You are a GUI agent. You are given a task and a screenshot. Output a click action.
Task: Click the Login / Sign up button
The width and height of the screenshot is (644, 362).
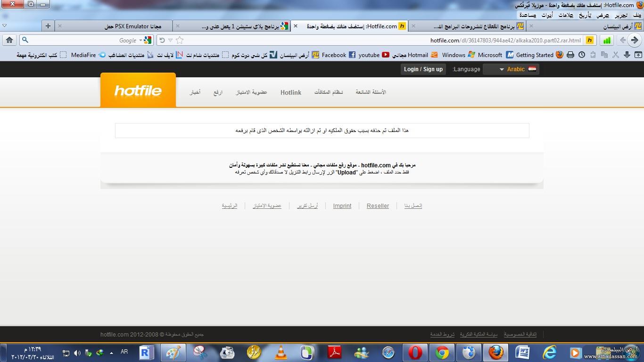click(423, 69)
